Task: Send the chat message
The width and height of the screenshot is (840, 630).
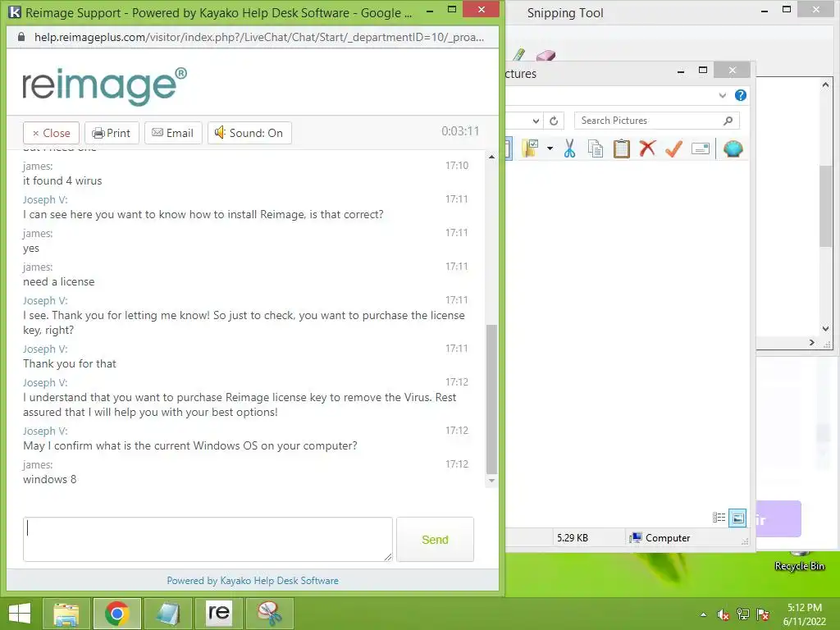Action: (435, 540)
